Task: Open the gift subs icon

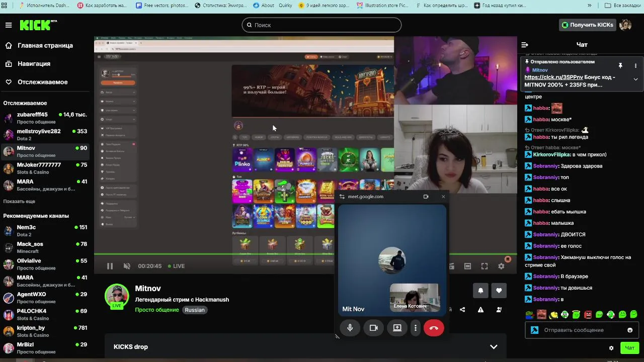Action: coord(499,310)
